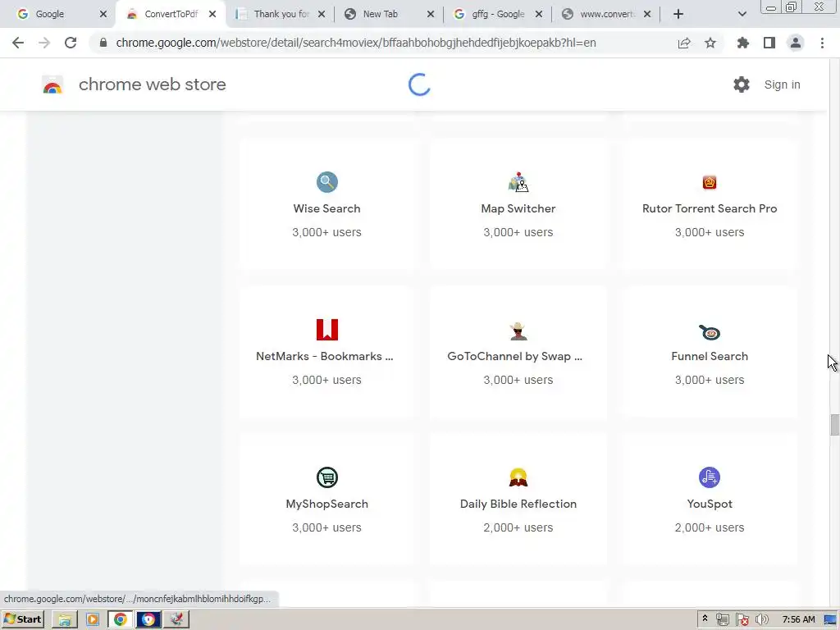Open the YouSpot title link

tap(710, 504)
